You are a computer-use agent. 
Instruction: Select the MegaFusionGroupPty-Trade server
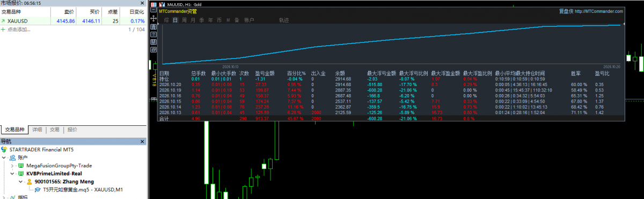58,166
